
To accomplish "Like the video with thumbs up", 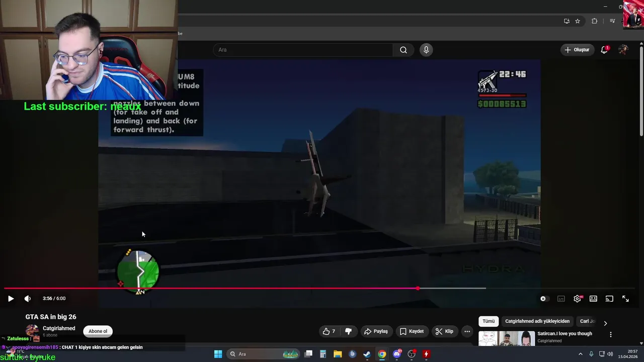I will click(x=329, y=331).
